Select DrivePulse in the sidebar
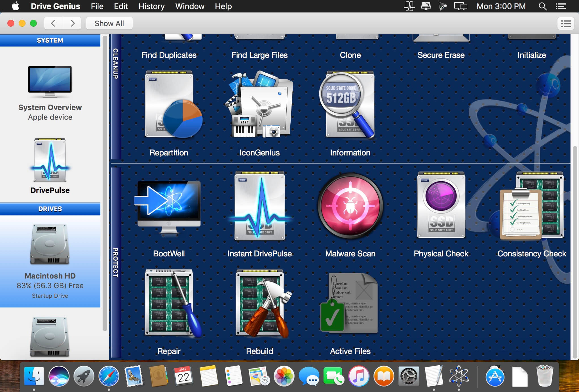 pos(50,166)
